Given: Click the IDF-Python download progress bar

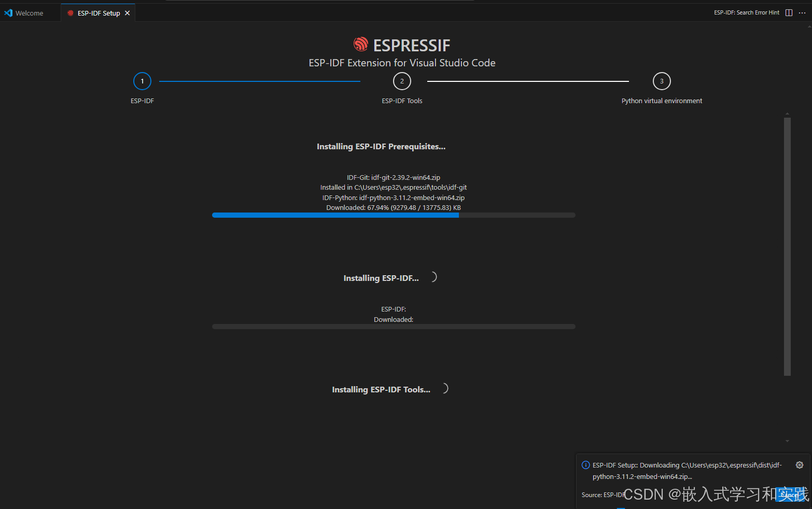Looking at the screenshot, I should [394, 215].
